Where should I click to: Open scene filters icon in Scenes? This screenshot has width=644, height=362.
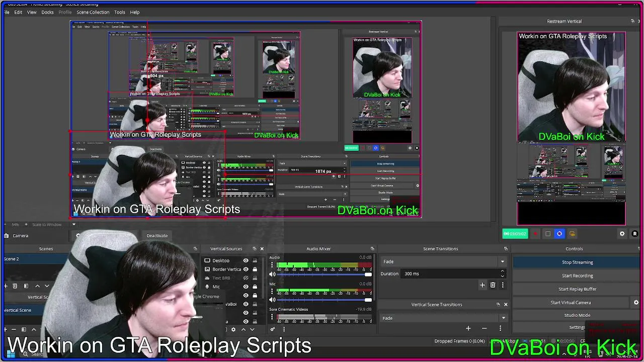pyautogui.click(x=26, y=286)
